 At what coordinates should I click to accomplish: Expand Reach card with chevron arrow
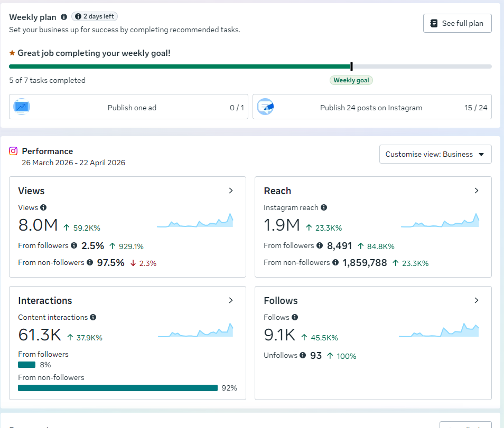[477, 191]
